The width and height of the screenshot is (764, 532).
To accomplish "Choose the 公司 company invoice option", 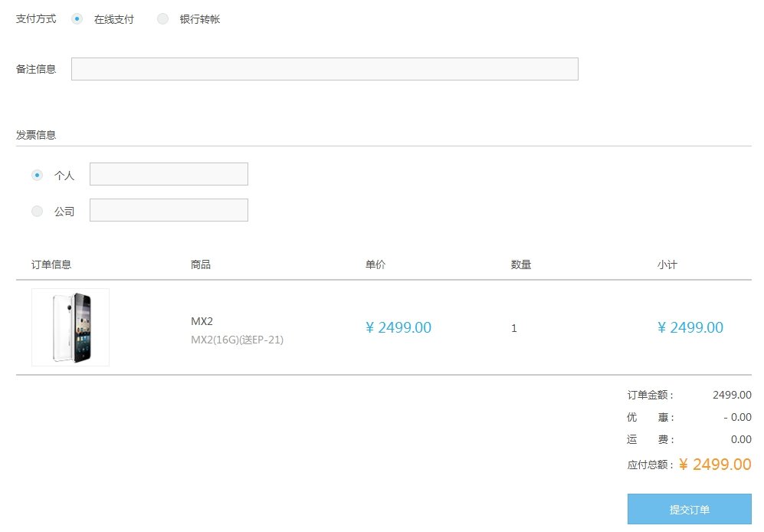I will tap(36, 211).
